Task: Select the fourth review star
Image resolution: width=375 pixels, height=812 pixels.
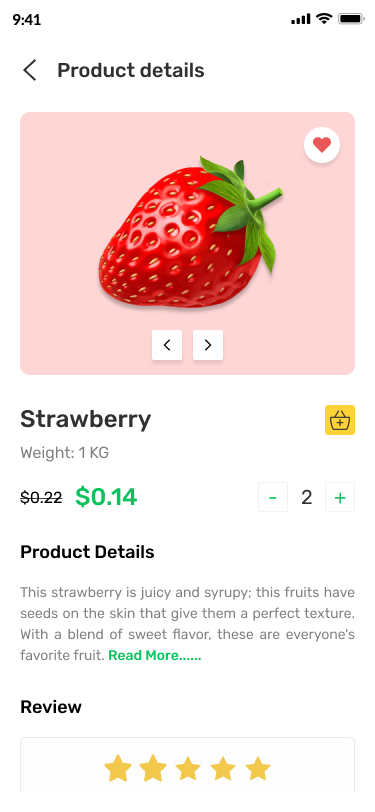Action: click(x=223, y=768)
